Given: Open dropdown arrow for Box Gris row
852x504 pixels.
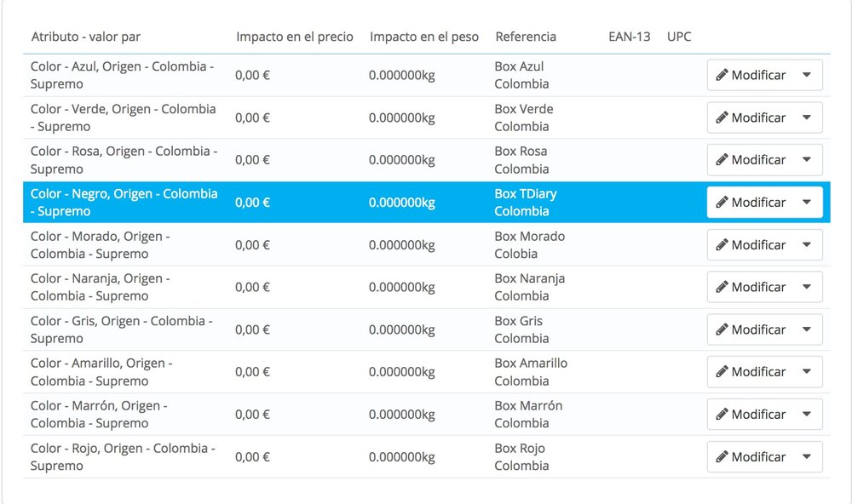Looking at the screenshot, I should coord(807,329).
